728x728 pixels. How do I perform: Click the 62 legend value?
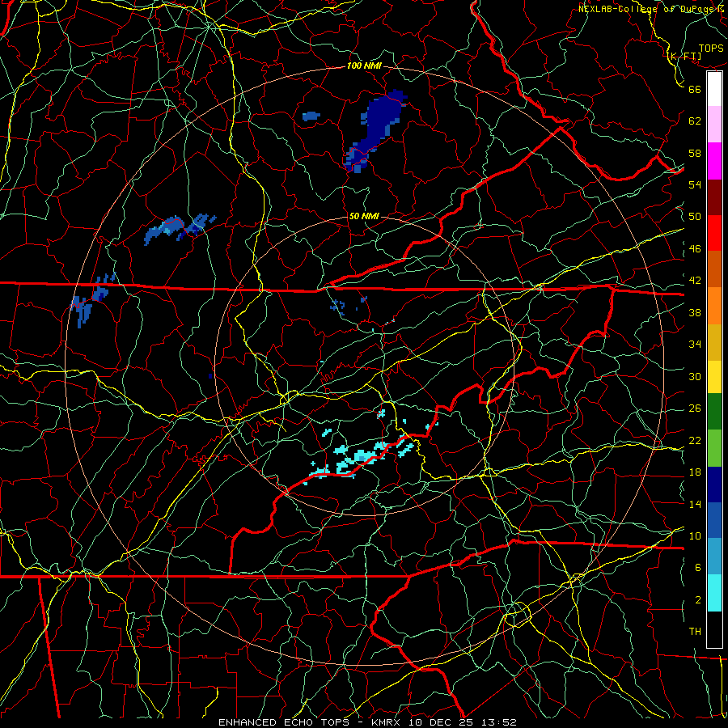pyautogui.click(x=695, y=121)
